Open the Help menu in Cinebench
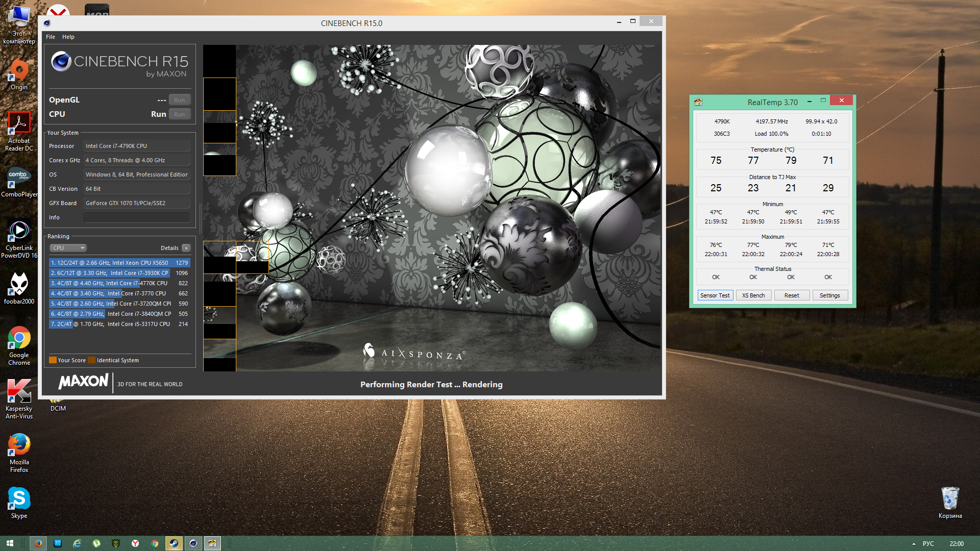Viewport: 980px width, 551px height. [68, 37]
